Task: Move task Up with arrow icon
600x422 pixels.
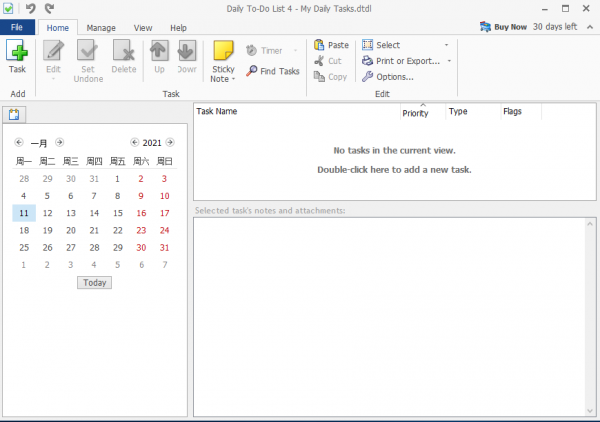Action: [x=159, y=51]
